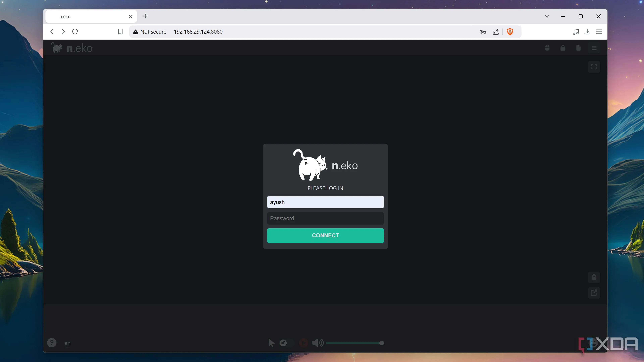Open the media music note icon

coord(576,32)
